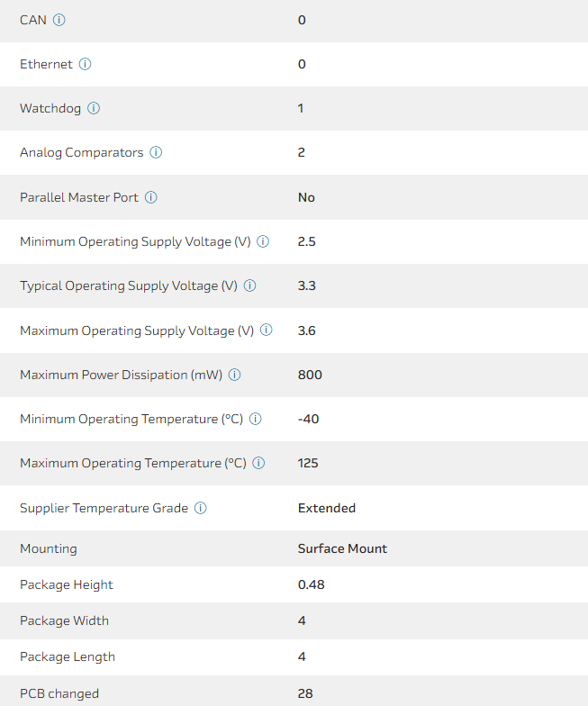Open Minimum Operating Supply Voltage info icon
Screen dimensions: 588x706
coord(263,241)
